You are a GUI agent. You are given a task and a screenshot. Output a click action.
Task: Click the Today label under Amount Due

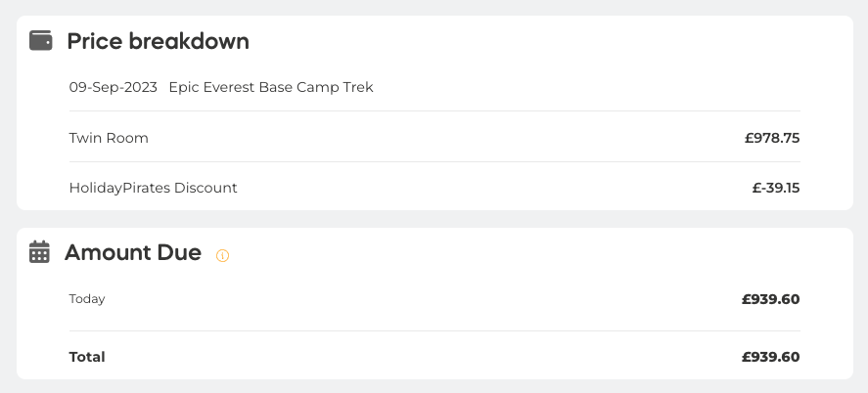87,299
